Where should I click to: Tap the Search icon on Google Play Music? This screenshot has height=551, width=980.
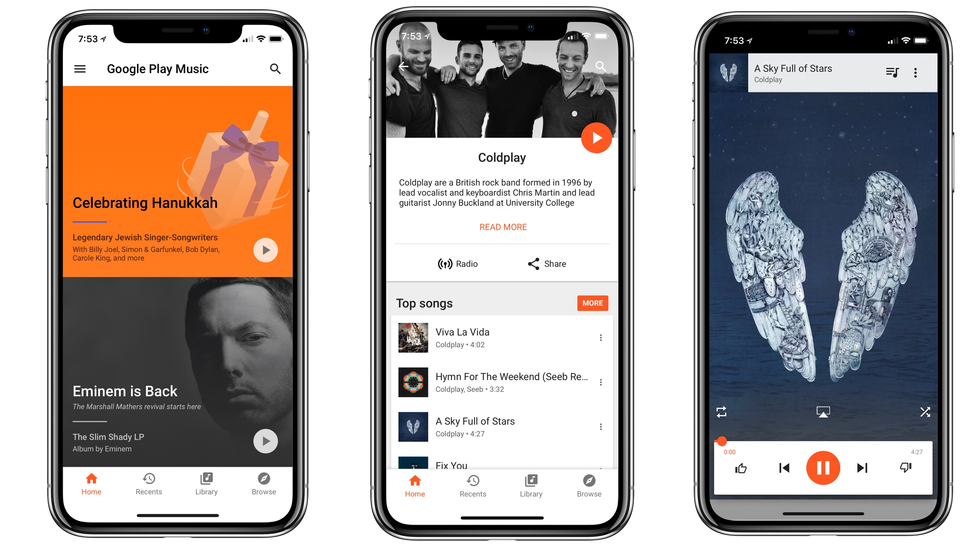point(277,69)
